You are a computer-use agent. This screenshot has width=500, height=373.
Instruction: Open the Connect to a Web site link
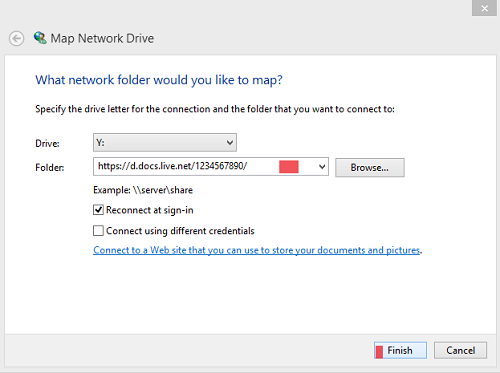tap(257, 250)
